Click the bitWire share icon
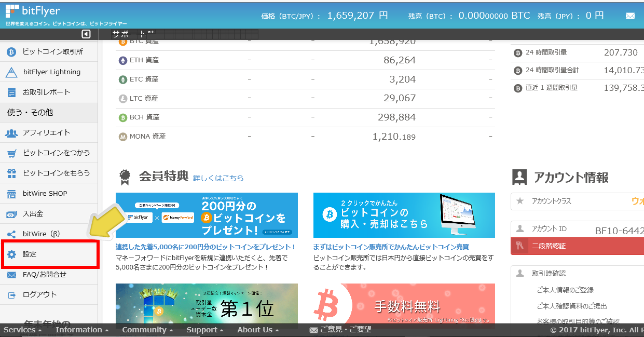644x337 pixels. coord(11,234)
